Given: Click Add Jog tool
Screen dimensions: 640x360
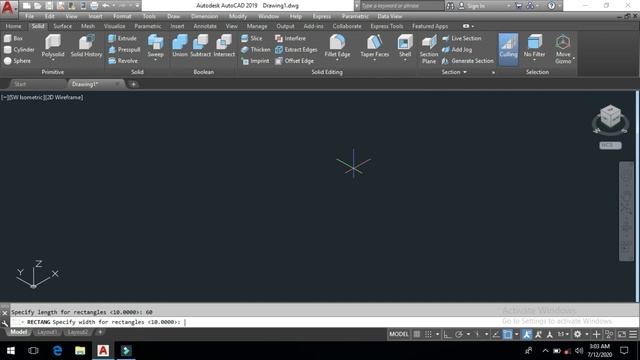Looking at the screenshot, I should [457, 50].
